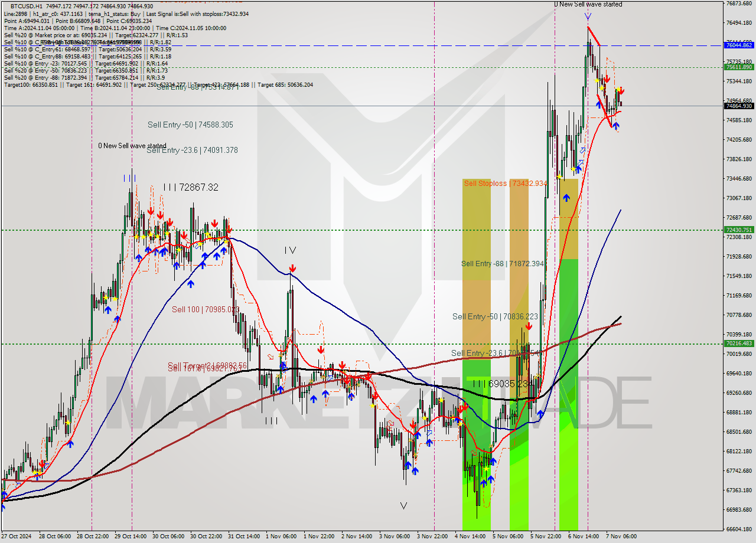This screenshot has width=756, height=543.
Task: Click the 76873.680 price axis value
Action: (739, 4)
